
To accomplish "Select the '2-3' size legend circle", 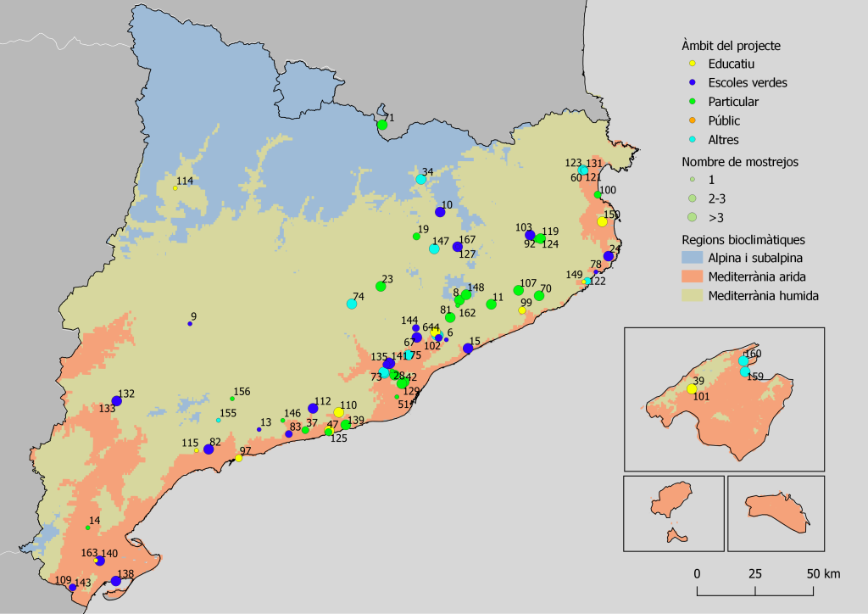I will click(693, 198).
